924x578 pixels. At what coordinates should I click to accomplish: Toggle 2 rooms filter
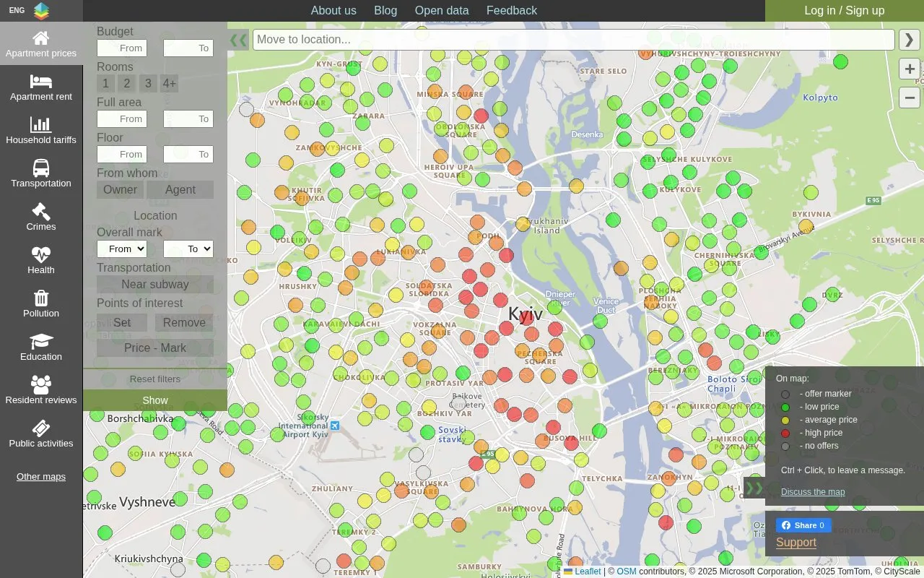tap(126, 84)
